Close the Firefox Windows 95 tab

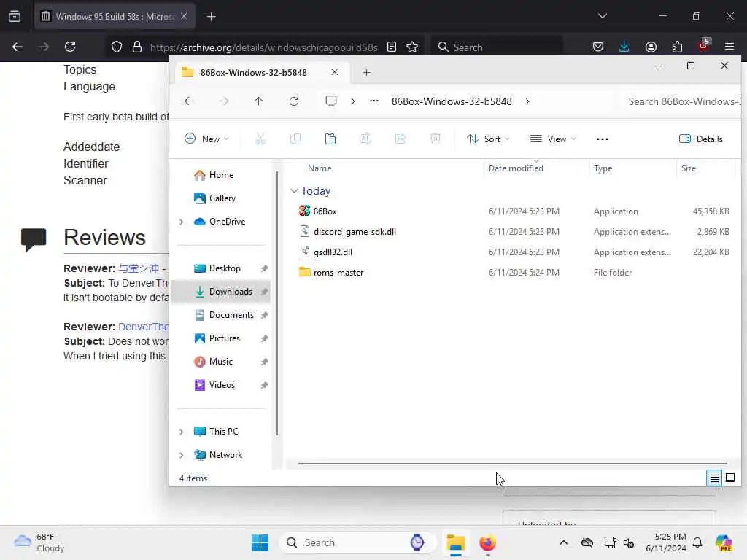click(x=184, y=16)
